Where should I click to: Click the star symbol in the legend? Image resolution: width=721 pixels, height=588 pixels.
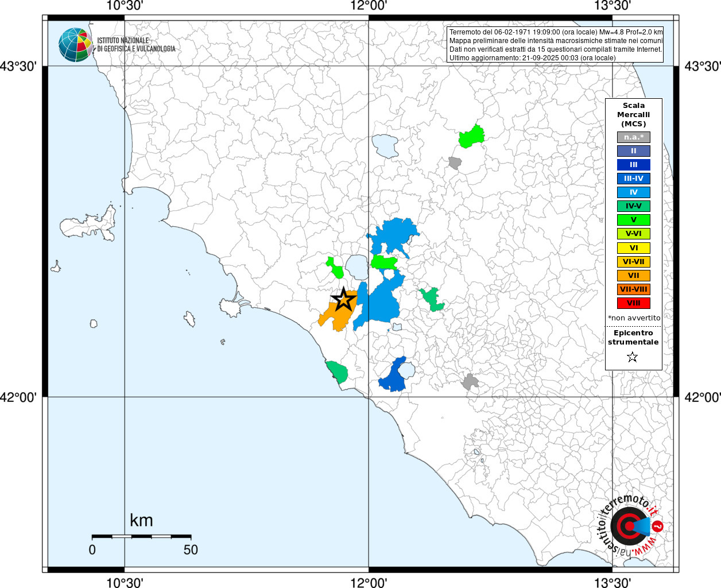[633, 357]
